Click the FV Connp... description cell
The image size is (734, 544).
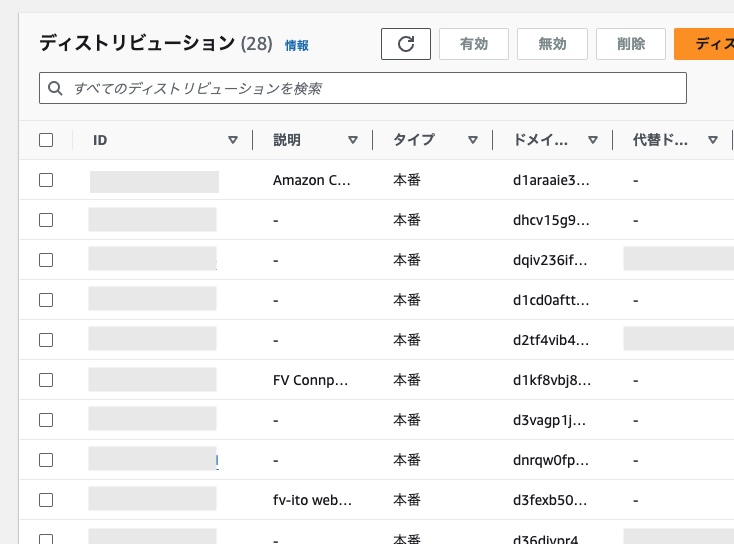310,380
